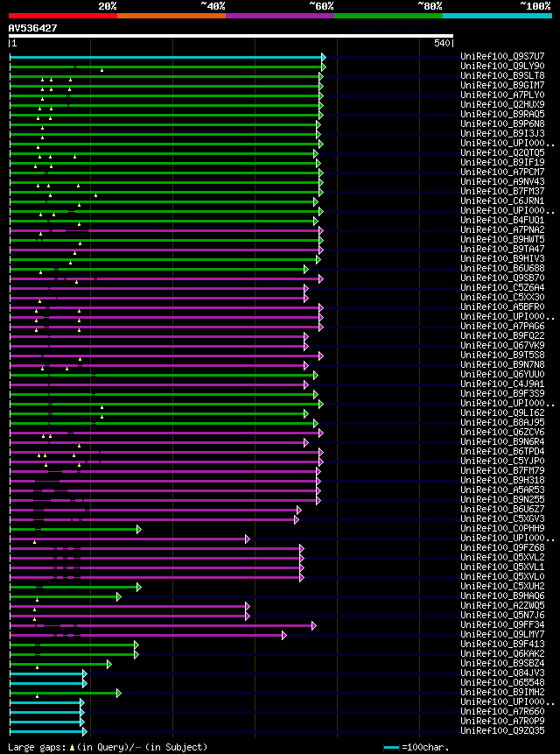Open hit UniRef100_B9FQ22

[503, 335]
